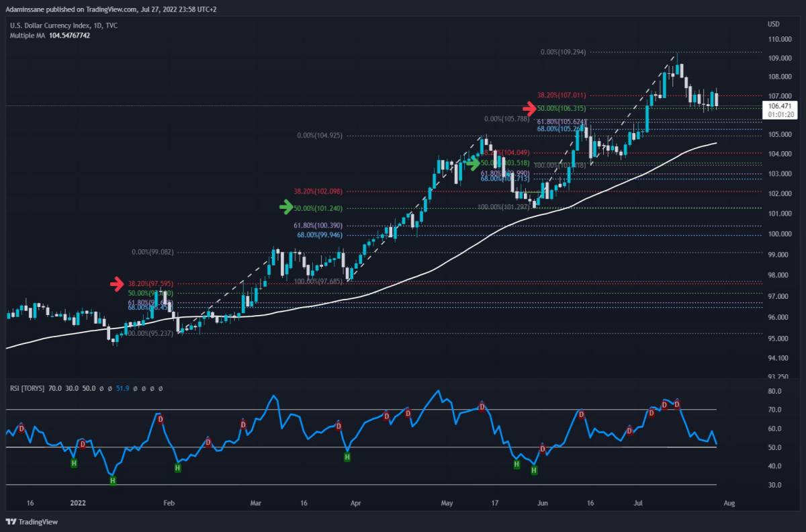Select the 38.20%(107.011) Fibonacci level label
Screen dimensions: 806x532
pyautogui.click(x=562, y=95)
